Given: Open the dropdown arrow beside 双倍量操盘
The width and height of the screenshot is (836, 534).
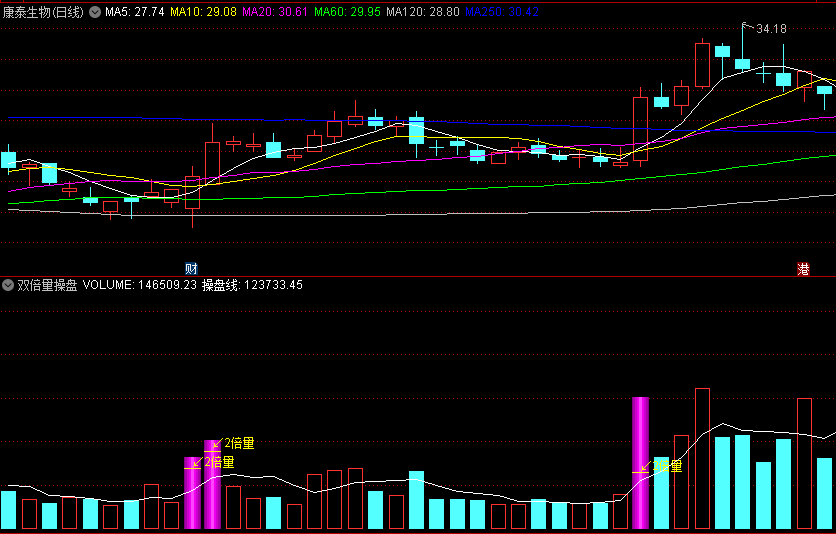Looking at the screenshot, I should [7, 285].
